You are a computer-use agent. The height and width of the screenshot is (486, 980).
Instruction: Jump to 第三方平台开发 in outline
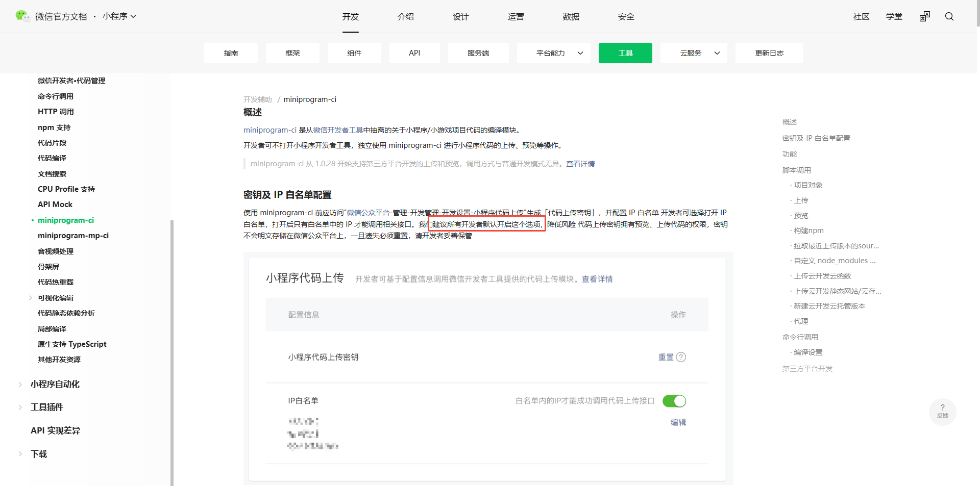[x=807, y=369]
